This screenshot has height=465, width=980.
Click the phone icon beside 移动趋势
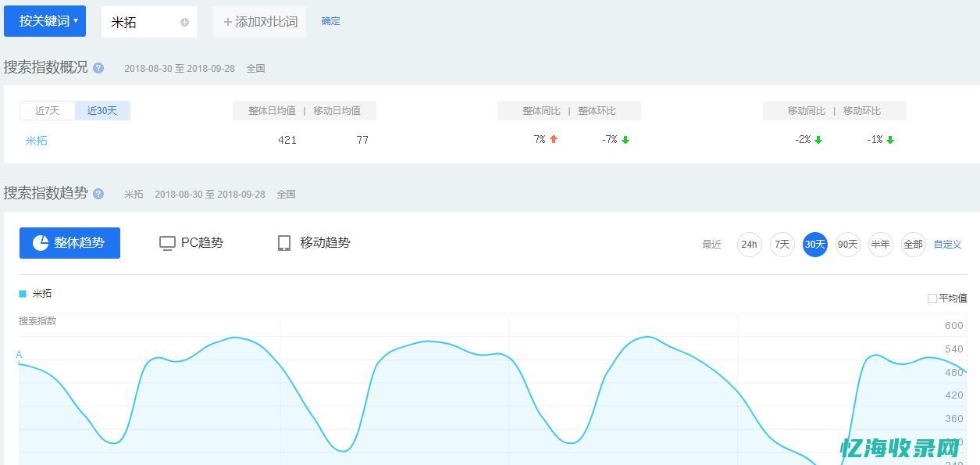point(283,242)
